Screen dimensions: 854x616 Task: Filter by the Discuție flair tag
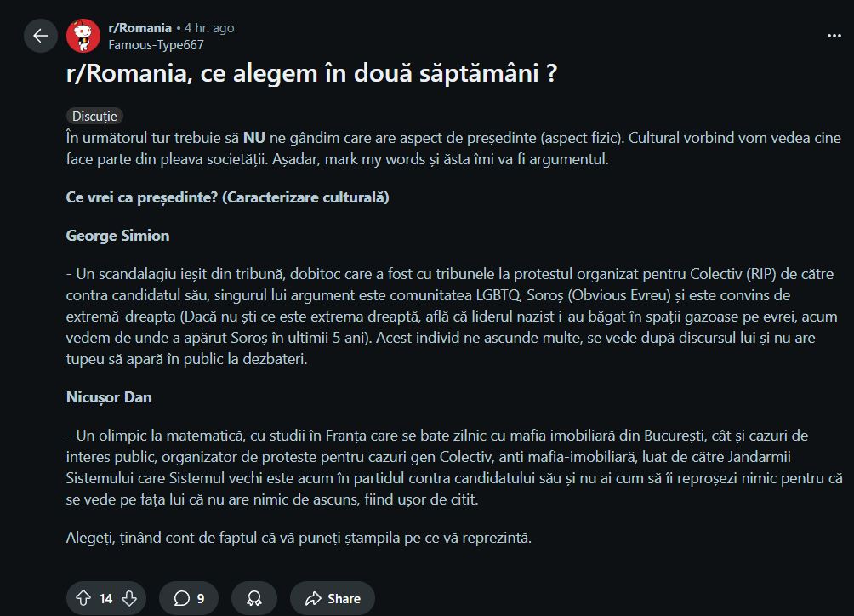94,117
